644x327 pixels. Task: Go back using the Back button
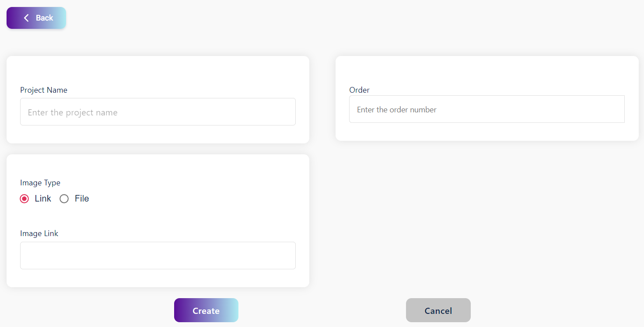click(36, 18)
